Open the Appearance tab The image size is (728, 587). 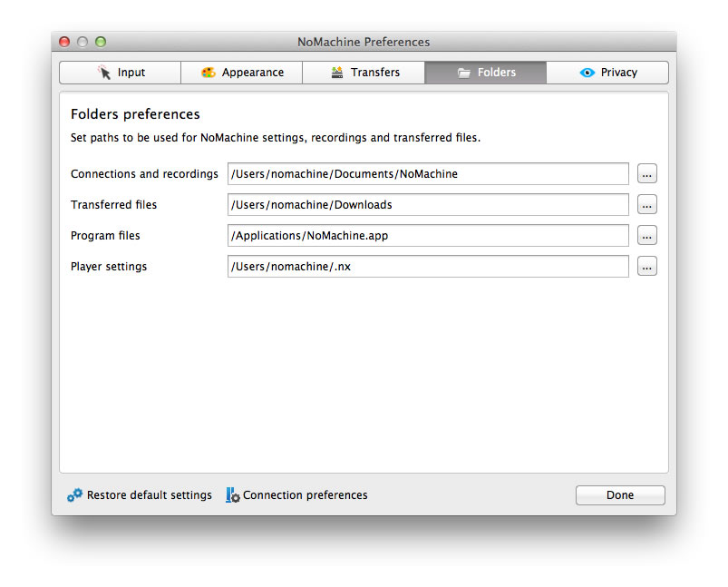(x=242, y=73)
